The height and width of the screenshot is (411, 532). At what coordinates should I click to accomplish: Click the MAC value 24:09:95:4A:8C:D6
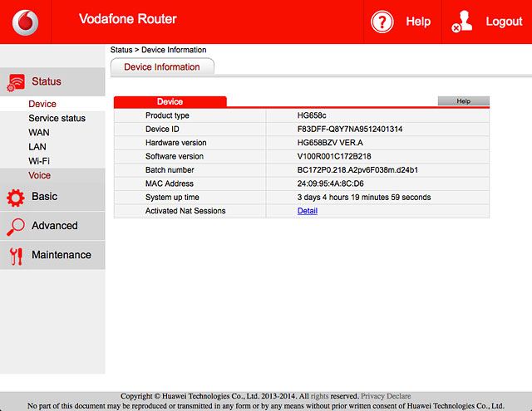coord(331,183)
